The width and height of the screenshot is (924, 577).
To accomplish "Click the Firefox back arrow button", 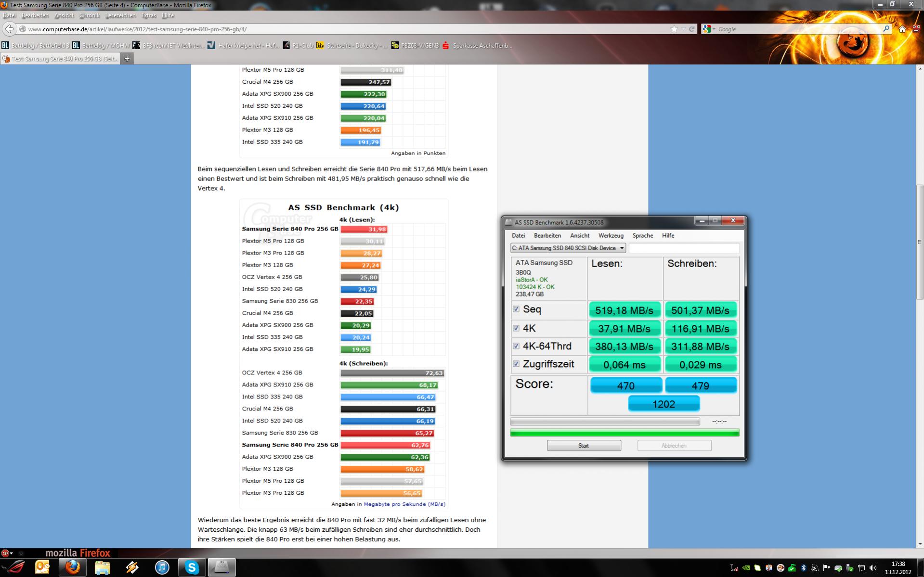I will [9, 29].
